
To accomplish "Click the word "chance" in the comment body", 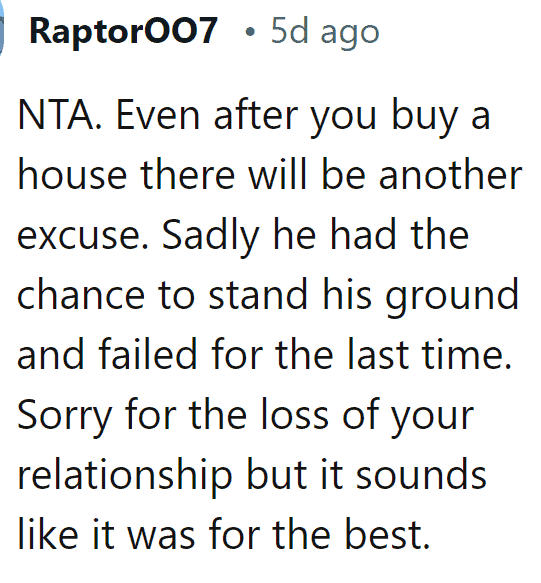I will click(x=81, y=294).
